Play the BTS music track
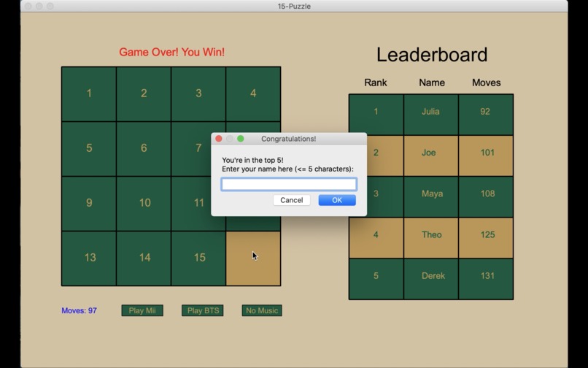The height and width of the screenshot is (368, 588). coord(203,310)
